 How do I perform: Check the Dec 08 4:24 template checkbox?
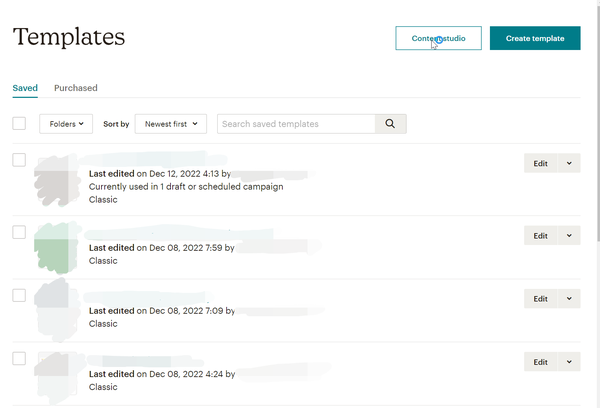point(19,358)
